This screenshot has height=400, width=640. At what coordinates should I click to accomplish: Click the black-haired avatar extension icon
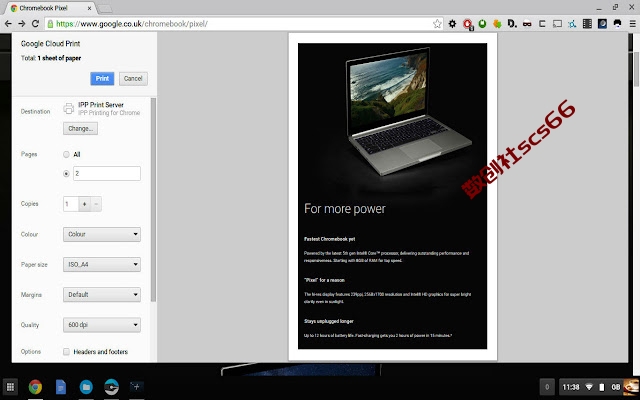[617, 24]
